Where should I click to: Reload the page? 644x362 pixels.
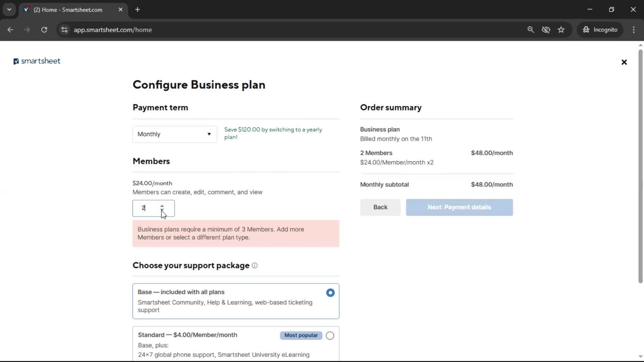(x=44, y=29)
